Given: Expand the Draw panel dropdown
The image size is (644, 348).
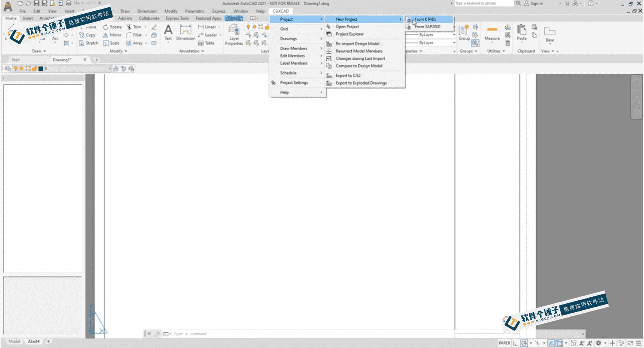Looking at the screenshot, I should click(x=39, y=51).
